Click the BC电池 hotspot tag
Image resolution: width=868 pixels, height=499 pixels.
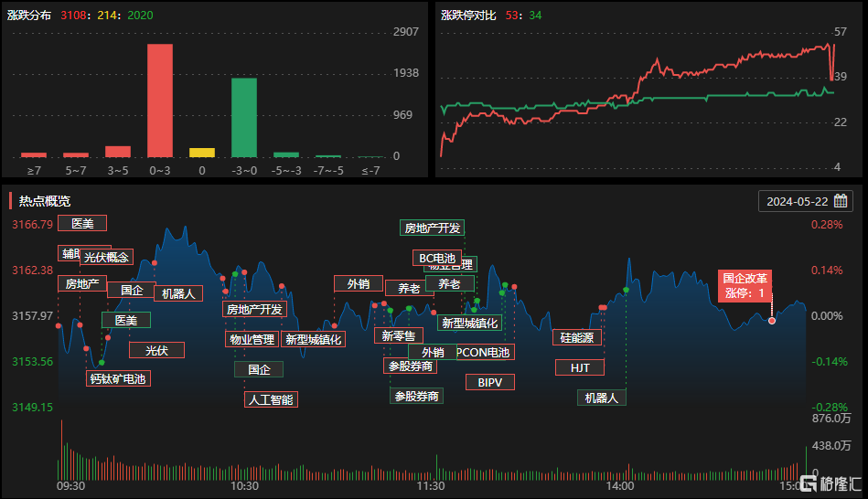click(436, 258)
